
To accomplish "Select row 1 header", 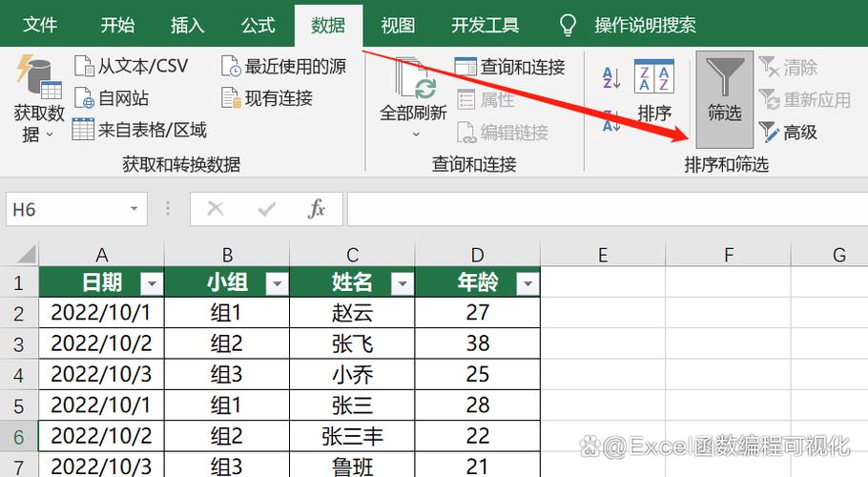I will coord(19,282).
